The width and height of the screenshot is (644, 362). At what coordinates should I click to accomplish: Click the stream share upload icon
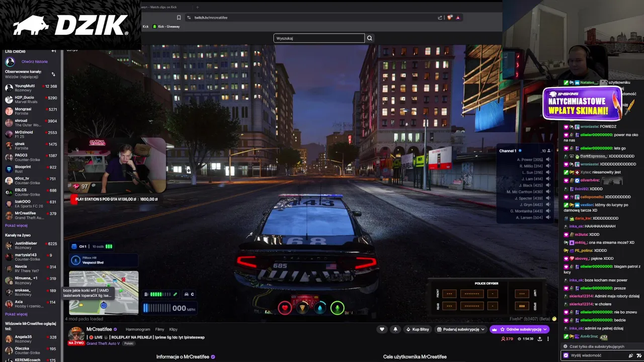[540, 339]
